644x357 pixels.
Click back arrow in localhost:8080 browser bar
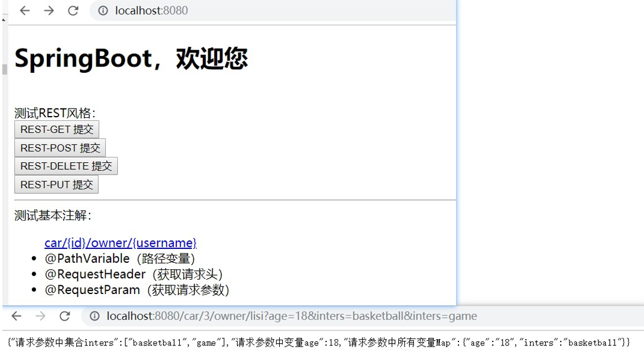(25, 10)
